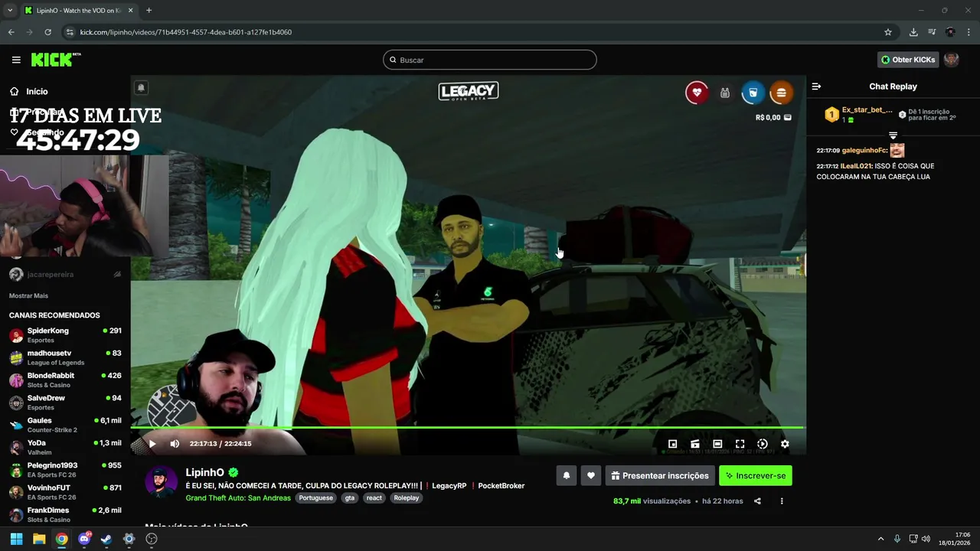
Task: Open Pelegrino1993 recommended channel
Action: [x=65, y=470]
